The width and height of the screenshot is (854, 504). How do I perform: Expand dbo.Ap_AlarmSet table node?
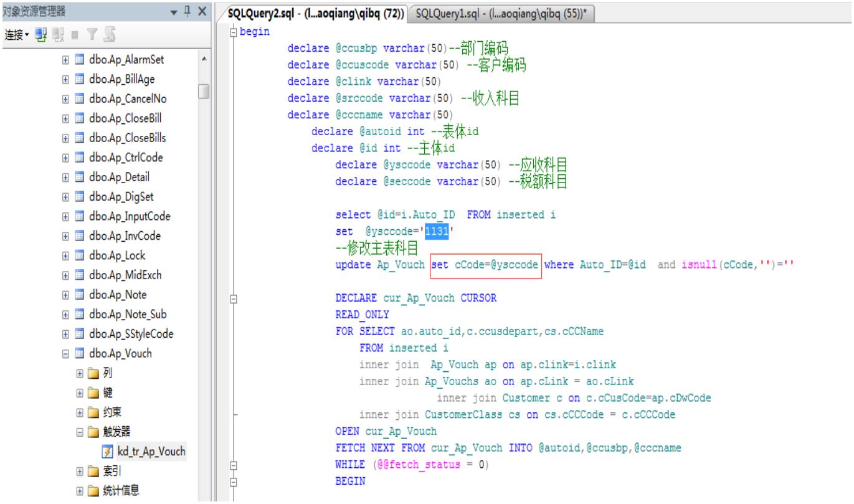(x=65, y=60)
